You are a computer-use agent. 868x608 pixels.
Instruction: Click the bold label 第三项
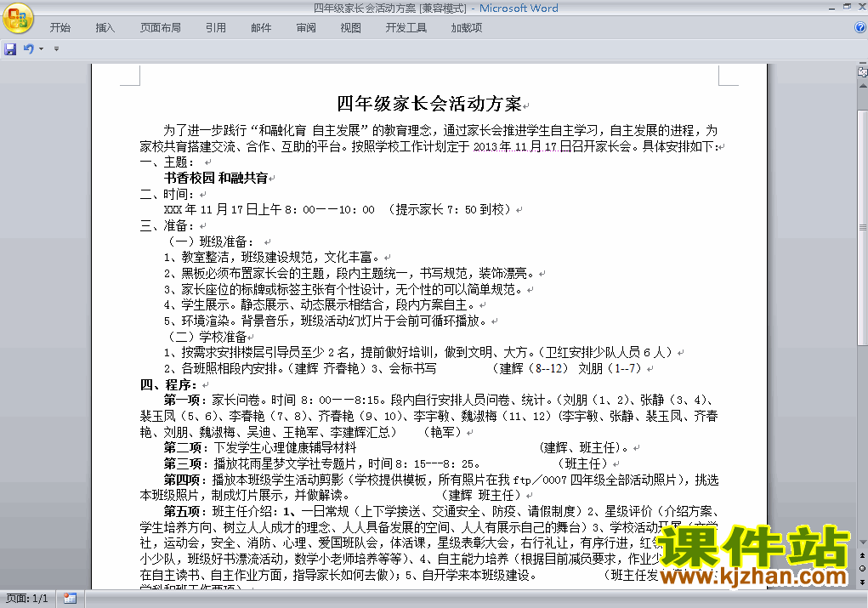[x=183, y=464]
